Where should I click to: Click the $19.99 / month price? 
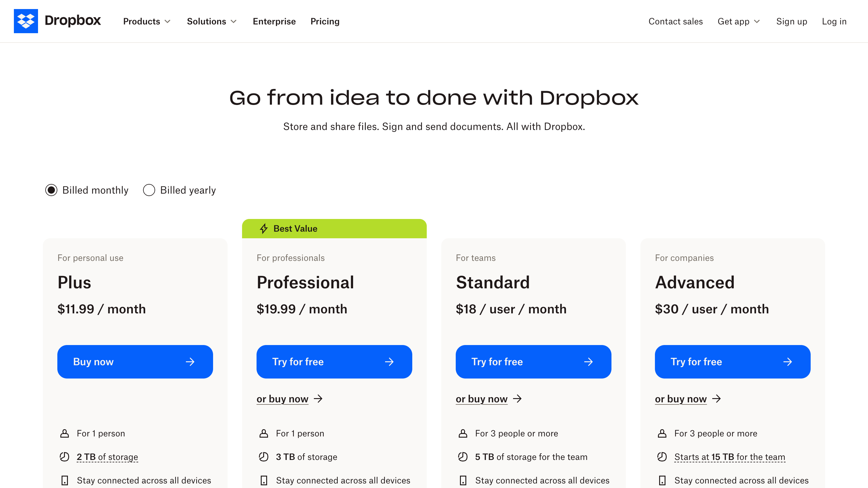coord(302,309)
